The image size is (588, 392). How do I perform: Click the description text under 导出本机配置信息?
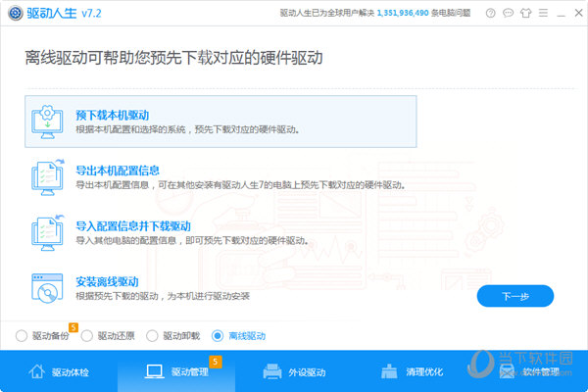tap(240, 185)
